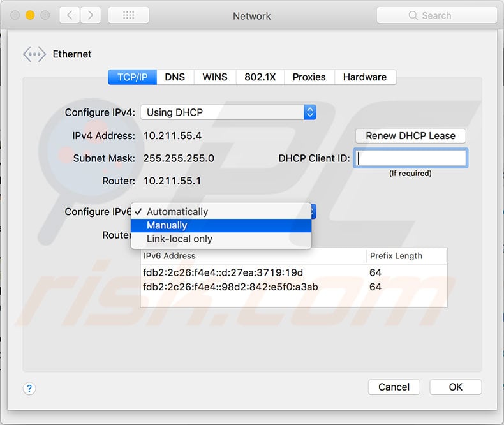Choose Automatically for Configure IPv6
Image resolution: width=504 pixels, height=425 pixels.
tap(221, 211)
